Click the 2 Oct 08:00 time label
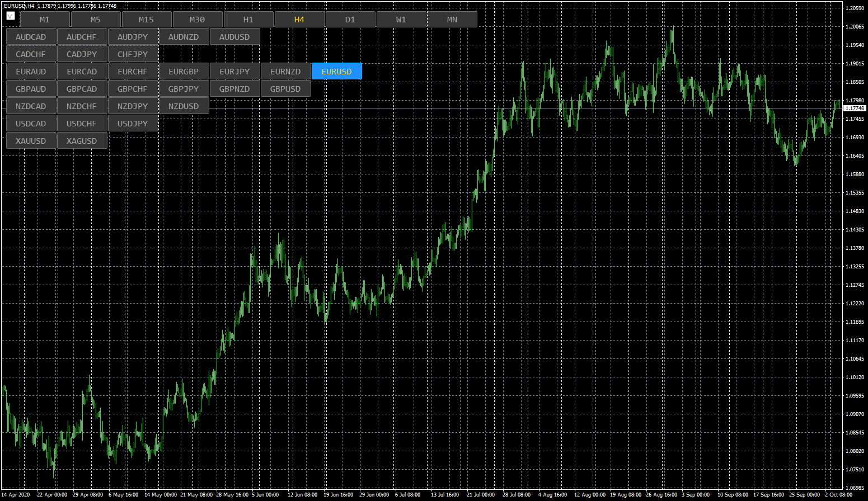Screen dimensions: 868x501 click(x=838, y=495)
